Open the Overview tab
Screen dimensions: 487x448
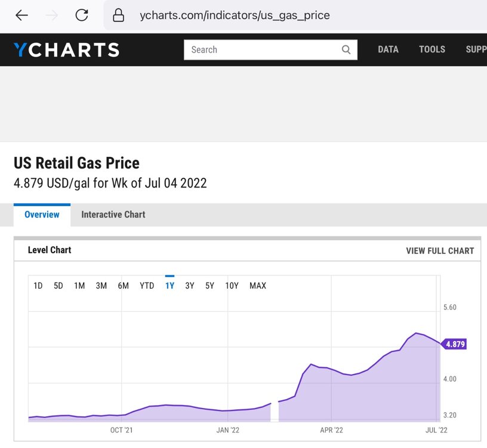click(x=42, y=214)
